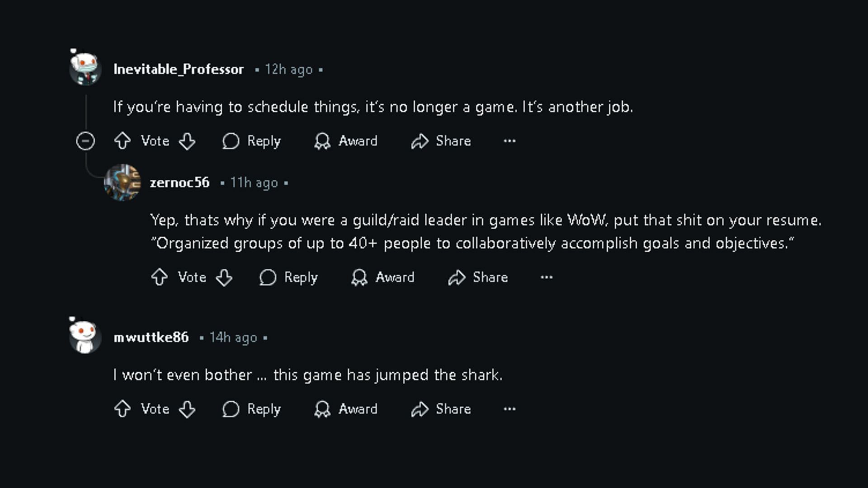Image resolution: width=868 pixels, height=488 pixels.
Task: Click the collapse toggle on Inevitable_Professor thread
Action: point(85,141)
